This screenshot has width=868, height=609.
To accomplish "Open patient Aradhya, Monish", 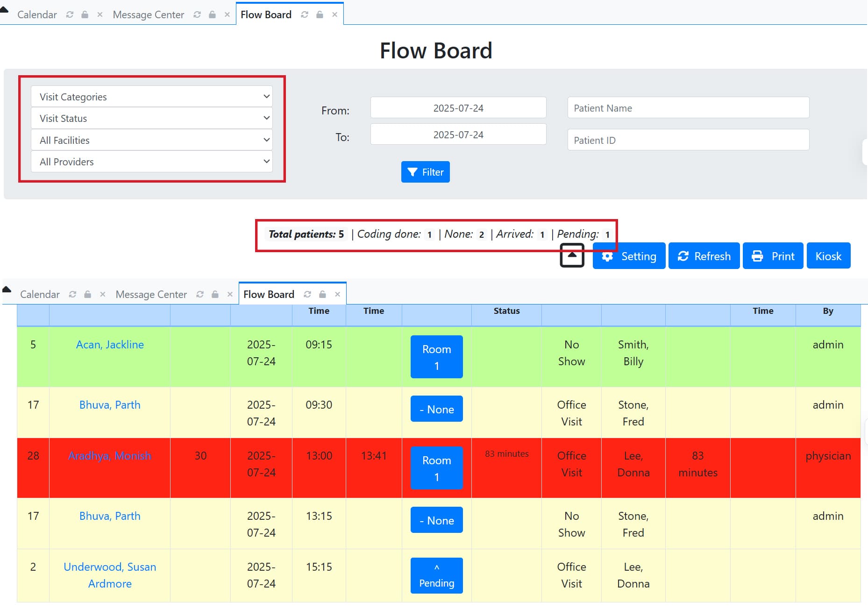I will [110, 456].
